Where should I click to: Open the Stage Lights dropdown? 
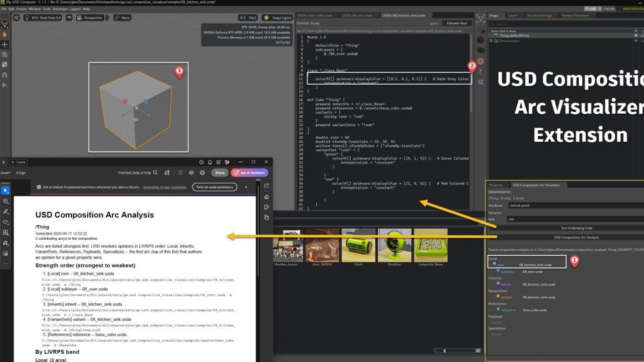278,18
